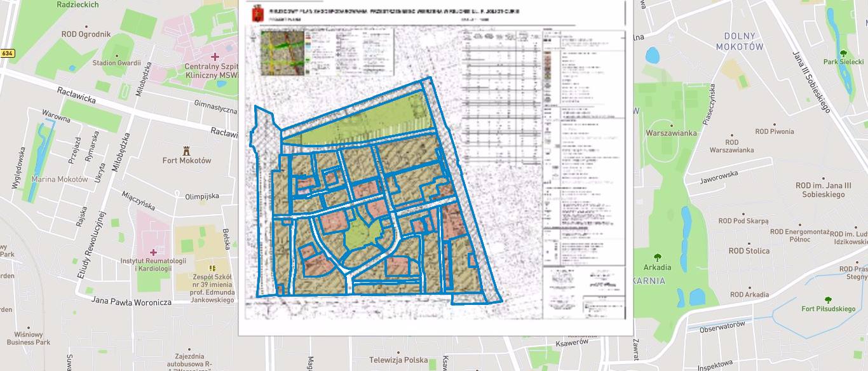The height and width of the screenshot is (371, 868).
Task: Select the 'ROD Arkadia' label
Action: click(x=750, y=294)
